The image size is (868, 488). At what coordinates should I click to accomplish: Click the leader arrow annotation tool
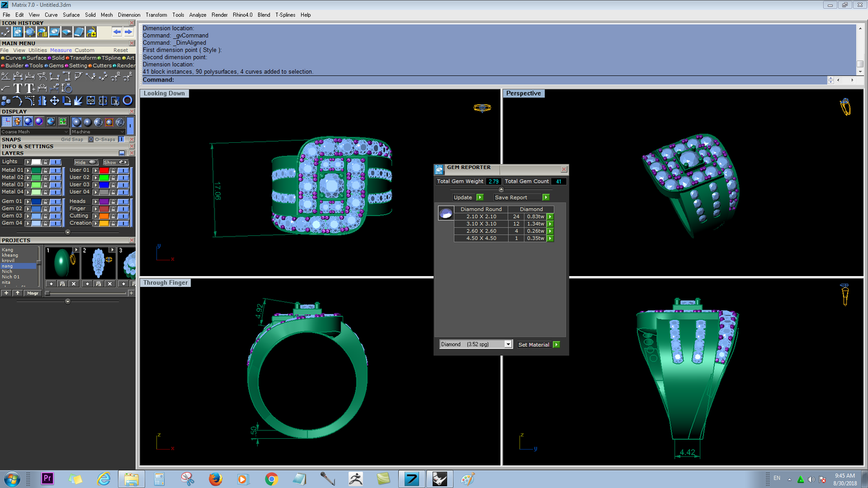pyautogui.click(x=6, y=89)
